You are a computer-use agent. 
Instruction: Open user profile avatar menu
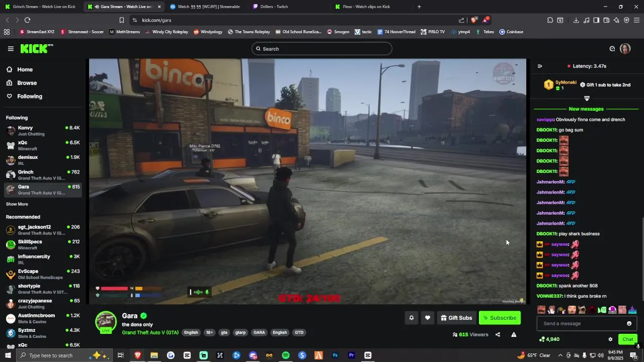(x=625, y=49)
